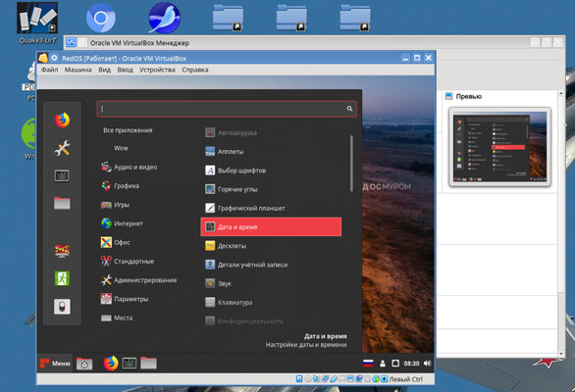Click the volume icon in guest panel
This screenshot has width=575, height=392.
click(427, 363)
